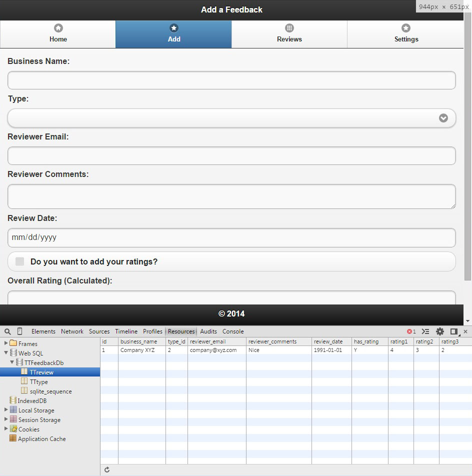The width and height of the screenshot is (472, 476).
Task: Open the Settings tab
Action: (406, 34)
